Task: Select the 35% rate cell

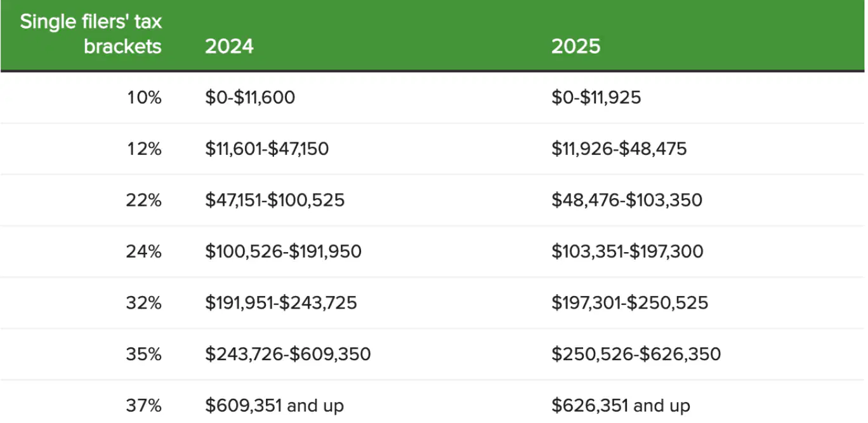Action: click(x=144, y=354)
